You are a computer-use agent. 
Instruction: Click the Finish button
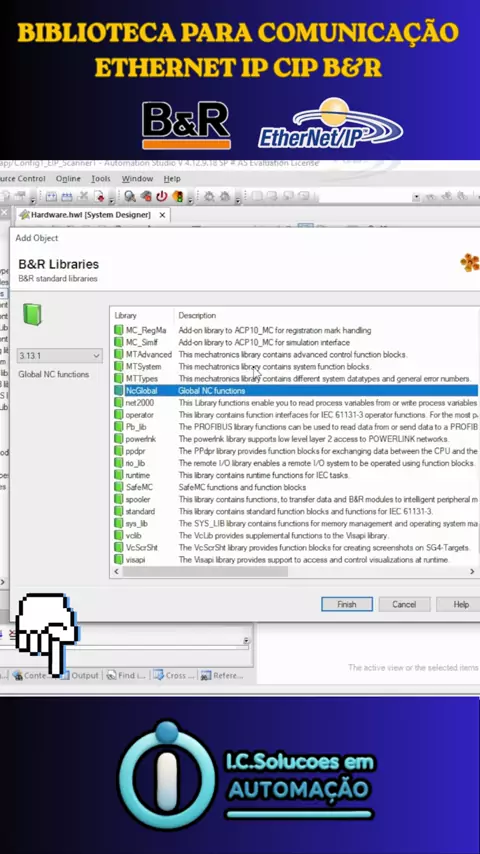coord(347,604)
